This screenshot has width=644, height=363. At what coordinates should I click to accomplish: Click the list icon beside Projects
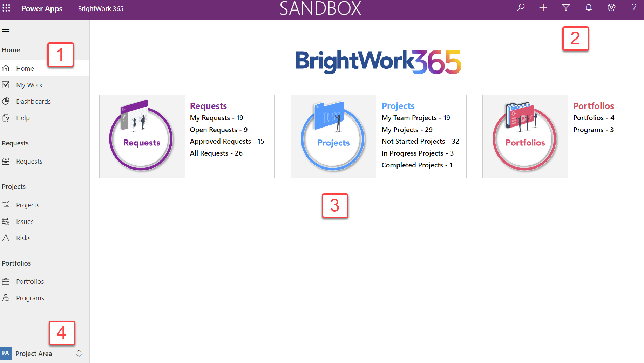point(6,205)
